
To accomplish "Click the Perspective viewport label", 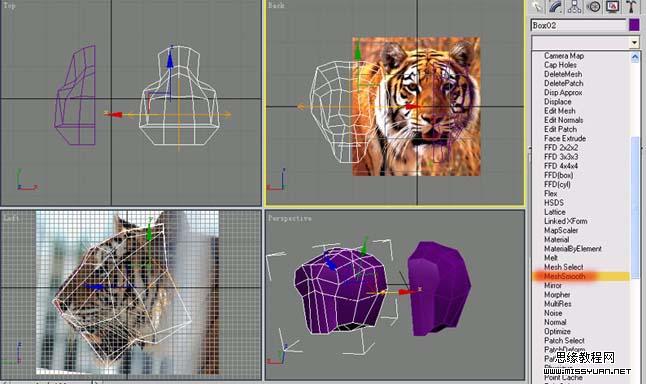I will (290, 218).
